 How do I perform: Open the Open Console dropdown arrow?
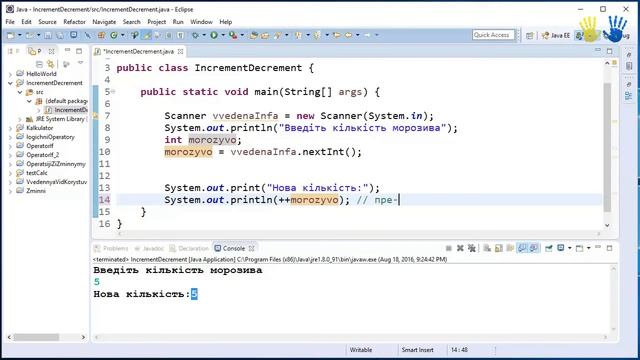[588, 248]
